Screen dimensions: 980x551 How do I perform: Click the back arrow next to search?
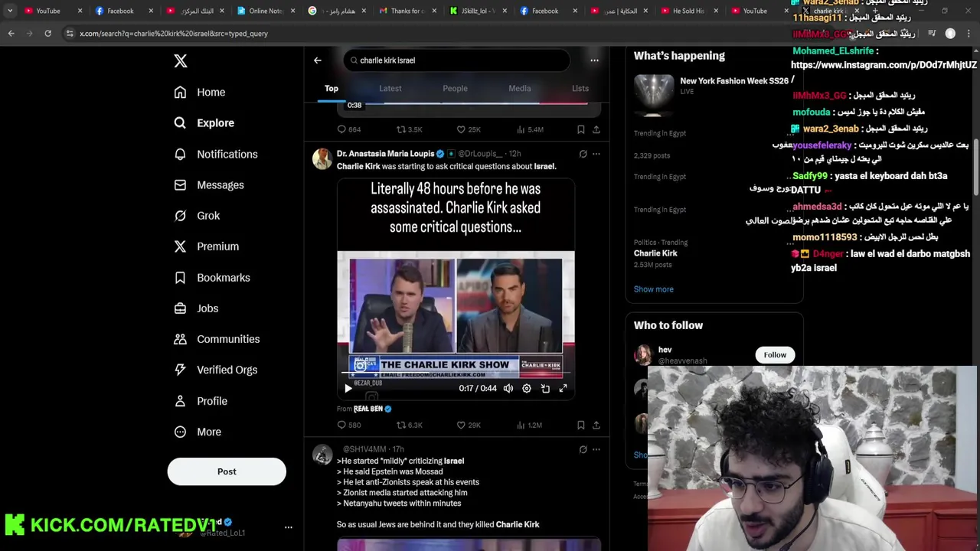tap(318, 60)
